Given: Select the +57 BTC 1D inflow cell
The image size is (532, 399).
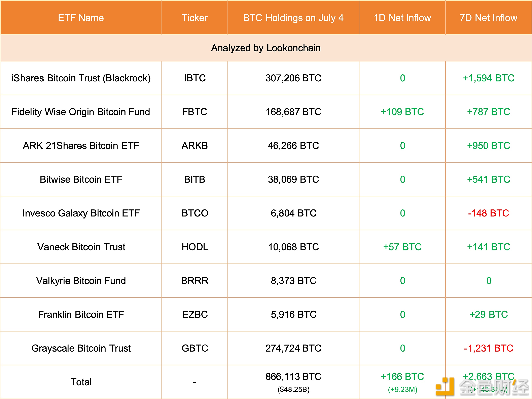Looking at the screenshot, I should [x=402, y=247].
